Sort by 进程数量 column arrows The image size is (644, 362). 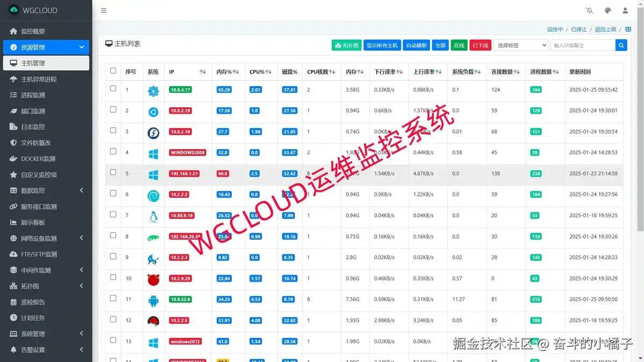(555, 72)
